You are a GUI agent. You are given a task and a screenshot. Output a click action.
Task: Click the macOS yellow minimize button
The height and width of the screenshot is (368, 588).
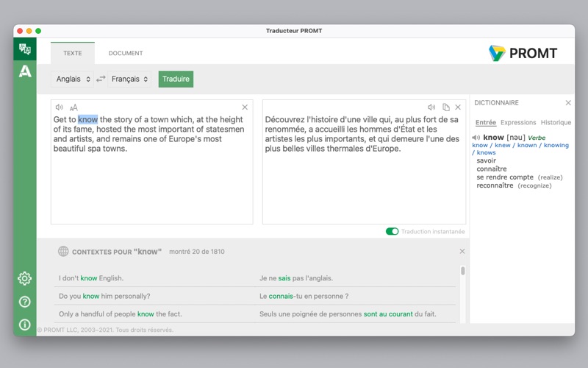click(x=29, y=31)
